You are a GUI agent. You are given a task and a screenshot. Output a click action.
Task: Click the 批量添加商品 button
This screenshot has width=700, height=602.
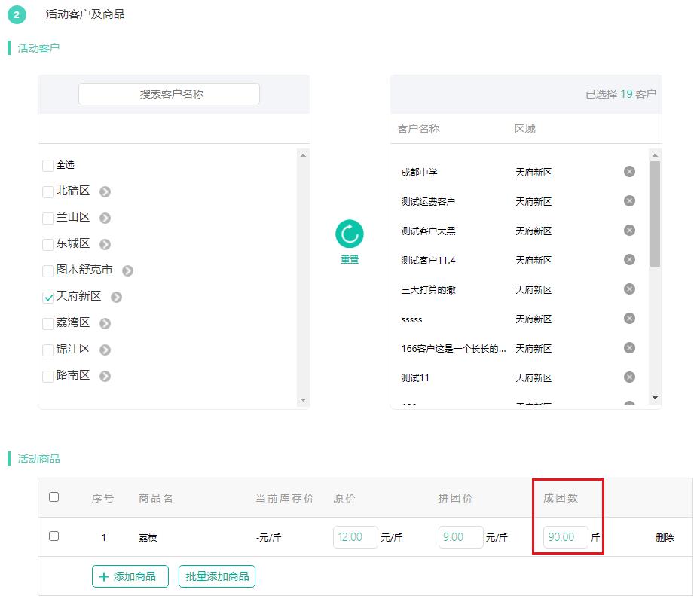pos(217,576)
